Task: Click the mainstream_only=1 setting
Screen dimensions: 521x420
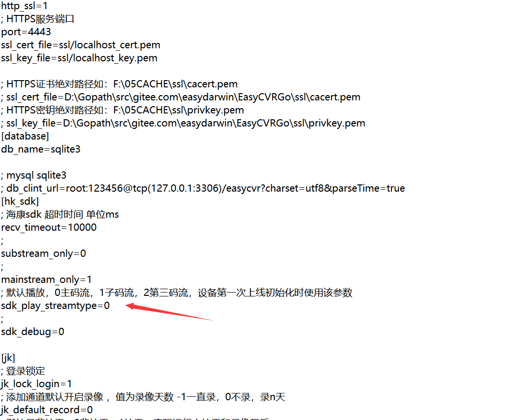Action: tap(46, 280)
